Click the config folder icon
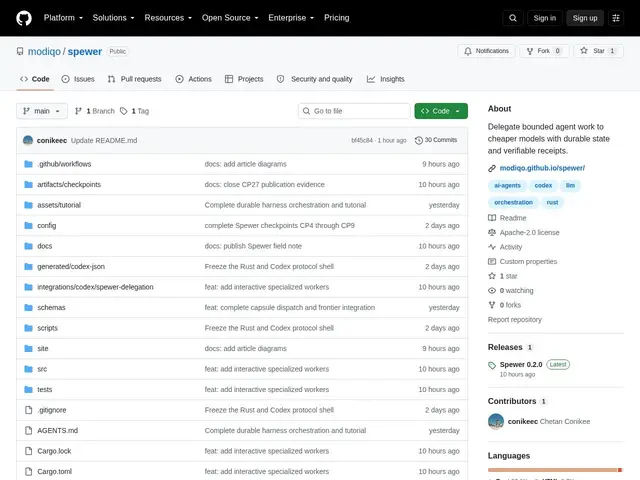 tap(28, 226)
